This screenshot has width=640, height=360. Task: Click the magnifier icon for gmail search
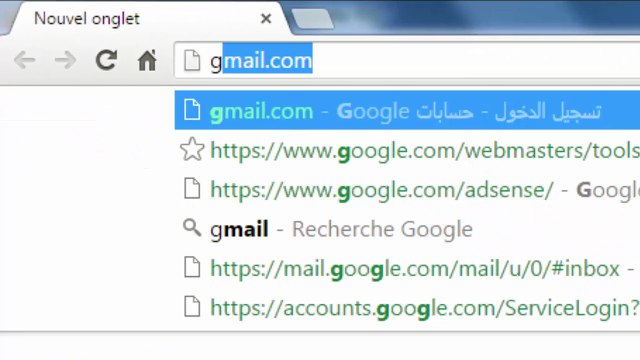click(192, 228)
